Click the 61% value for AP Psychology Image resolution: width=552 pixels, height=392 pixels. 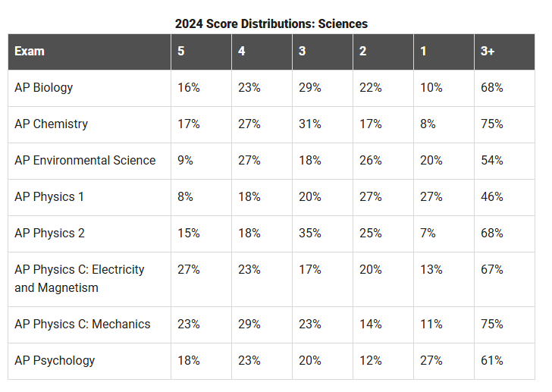pyautogui.click(x=492, y=360)
